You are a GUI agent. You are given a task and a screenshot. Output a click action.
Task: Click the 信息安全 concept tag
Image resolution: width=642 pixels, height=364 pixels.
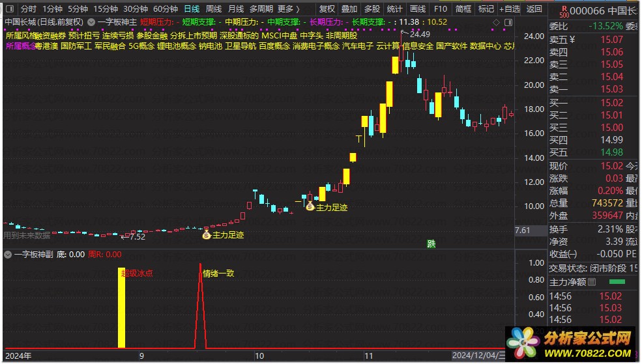click(418, 46)
